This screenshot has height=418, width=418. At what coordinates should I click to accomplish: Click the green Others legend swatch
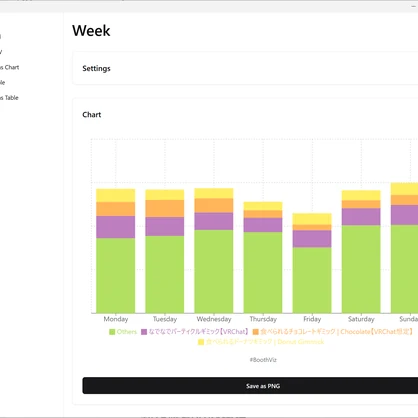pyautogui.click(x=112, y=332)
